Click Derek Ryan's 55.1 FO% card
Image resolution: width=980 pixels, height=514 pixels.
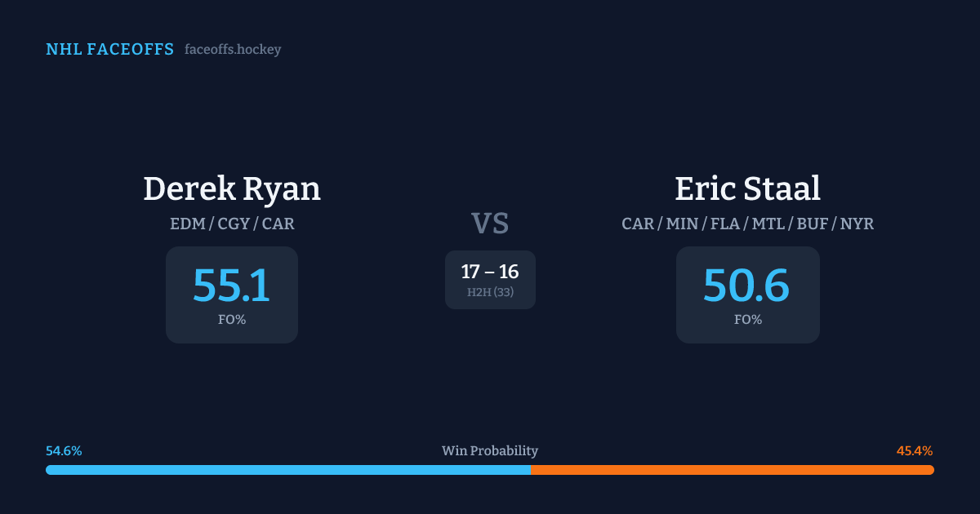(232, 295)
